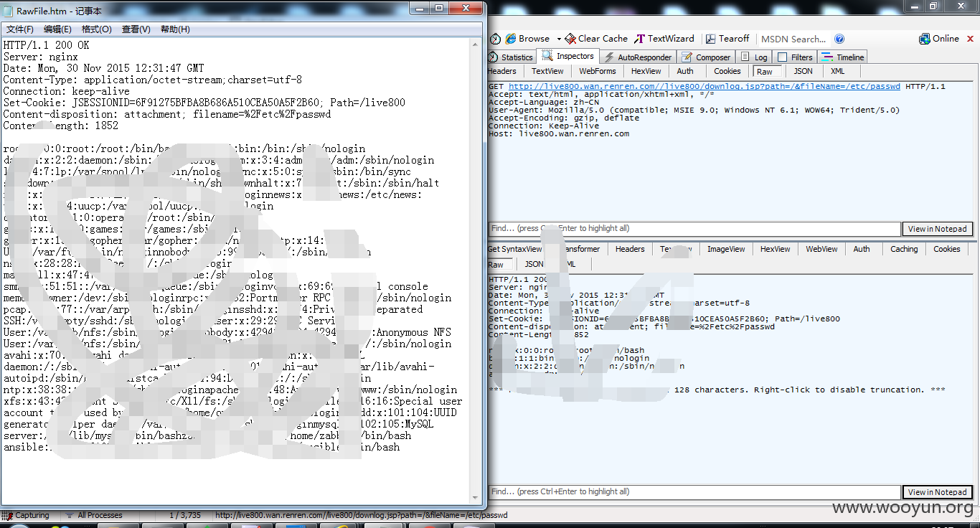Open the Composer tab
980x528 pixels.
click(706, 57)
